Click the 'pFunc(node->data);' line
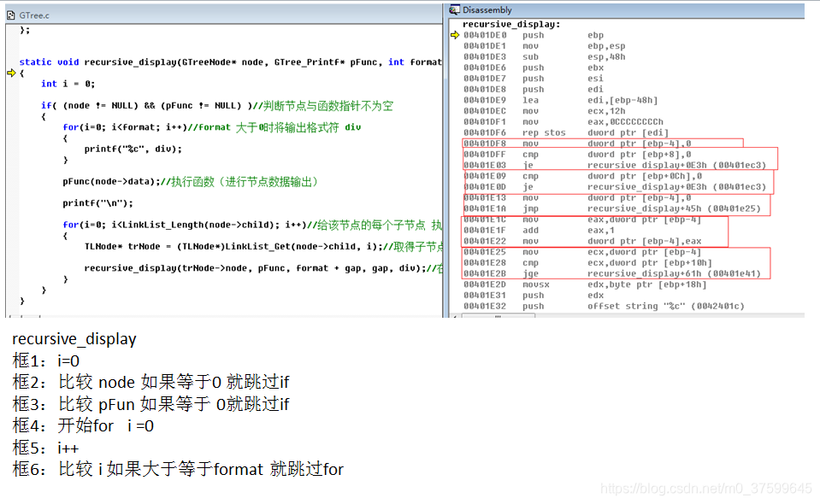Viewport: 820px width, 504px height. click(x=191, y=182)
